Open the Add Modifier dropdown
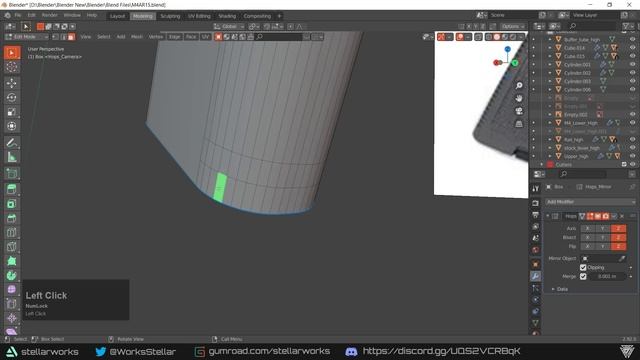This screenshot has height=360, width=640. pyautogui.click(x=590, y=202)
